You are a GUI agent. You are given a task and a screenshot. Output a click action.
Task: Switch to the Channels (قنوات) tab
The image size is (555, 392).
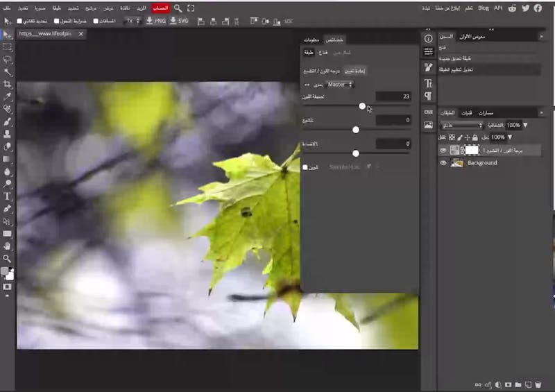467,112
